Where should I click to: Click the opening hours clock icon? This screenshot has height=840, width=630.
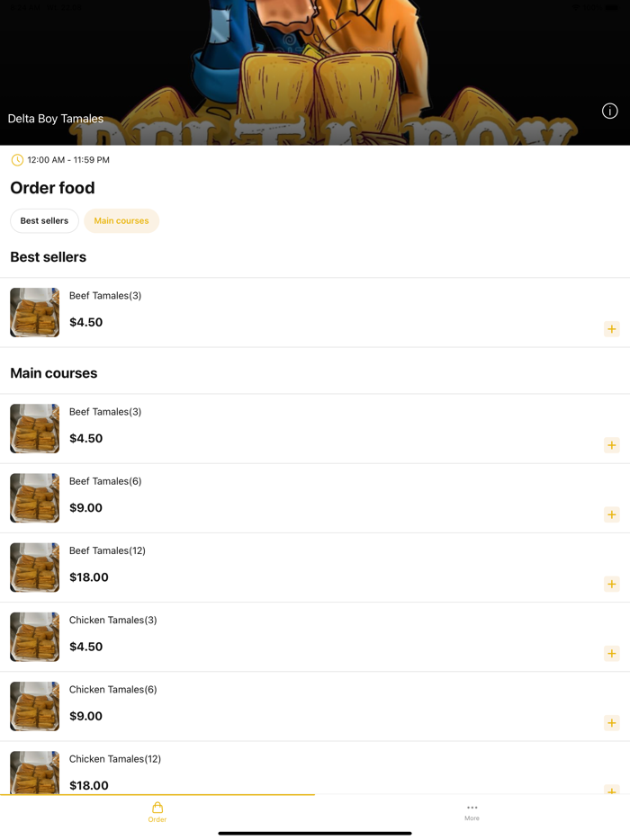tap(17, 160)
